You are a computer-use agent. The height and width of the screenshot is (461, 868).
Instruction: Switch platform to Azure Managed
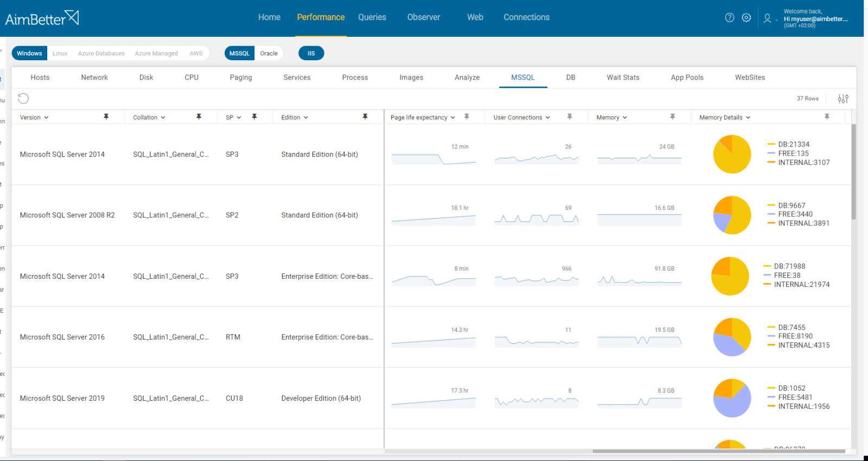(x=156, y=53)
